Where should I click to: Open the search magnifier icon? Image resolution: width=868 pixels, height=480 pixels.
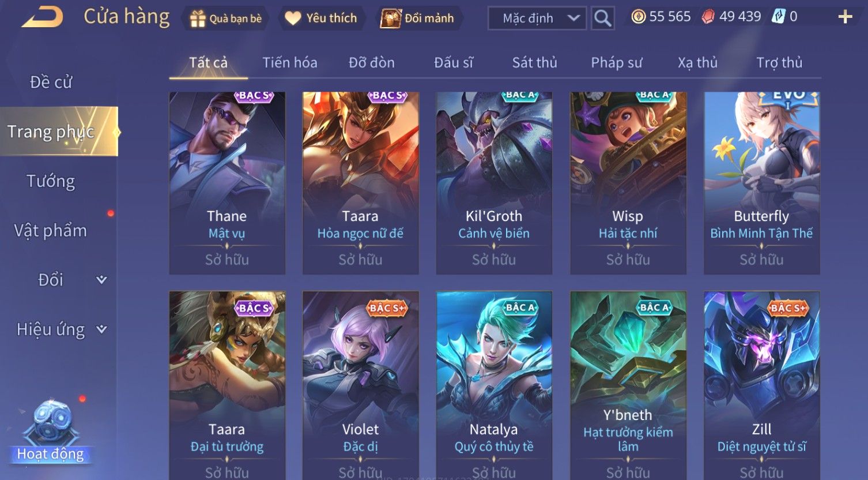coord(602,18)
